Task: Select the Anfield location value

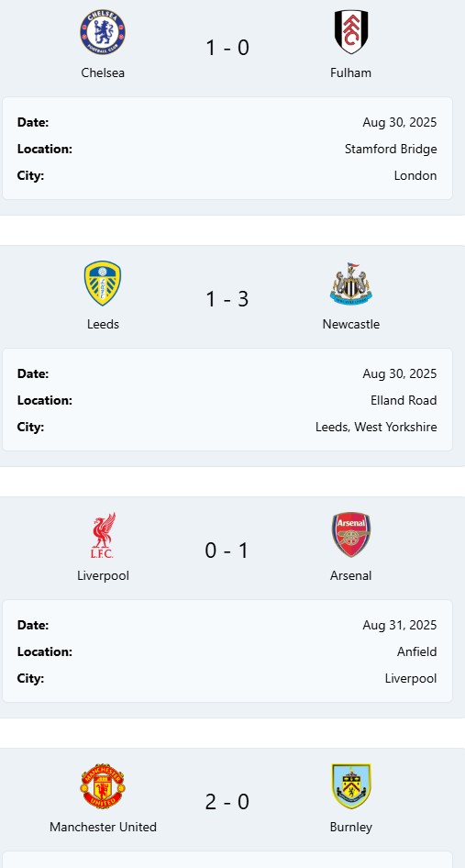Action: pos(416,651)
